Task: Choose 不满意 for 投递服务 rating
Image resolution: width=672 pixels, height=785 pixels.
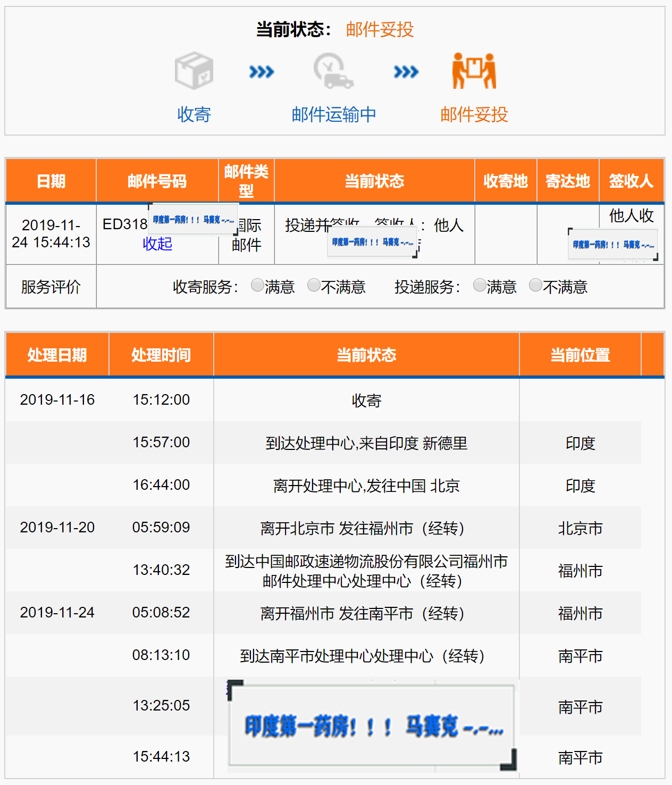Action: point(536,286)
